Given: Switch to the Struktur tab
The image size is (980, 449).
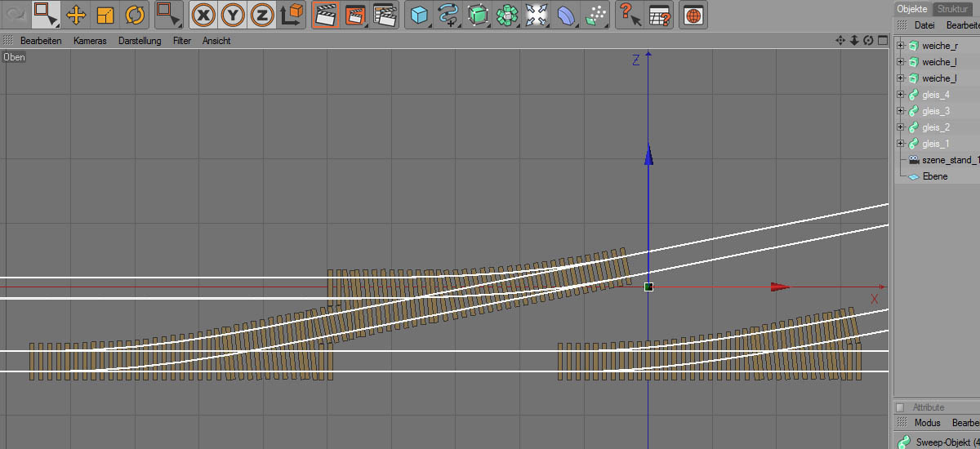Looking at the screenshot, I should 952,9.
